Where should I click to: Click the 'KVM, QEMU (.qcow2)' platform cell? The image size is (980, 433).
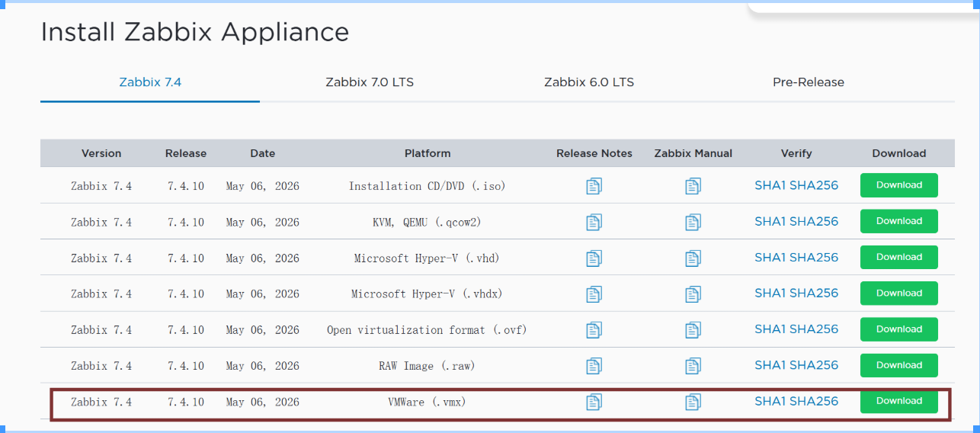click(427, 222)
